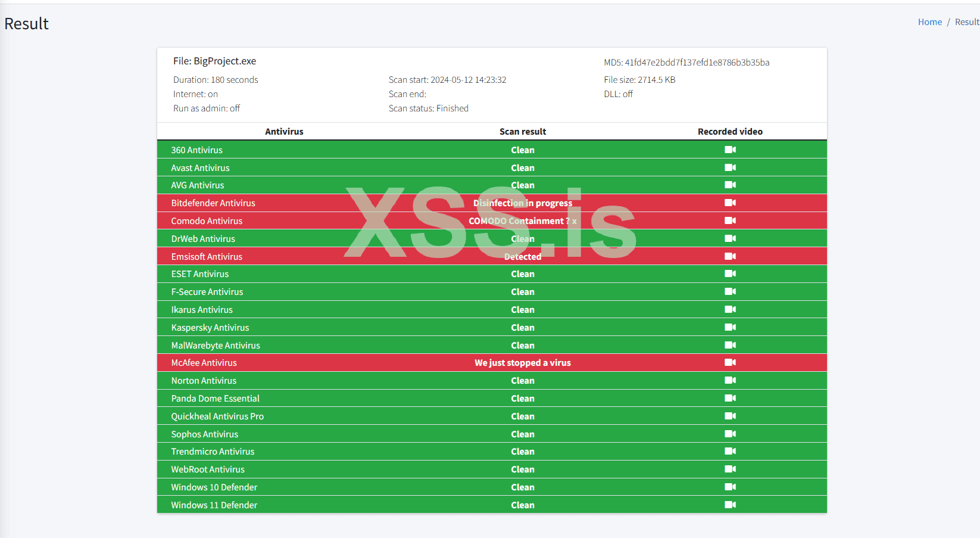Click 'COMODO Containment ? x' result
This screenshot has height=538, width=980.
(523, 221)
